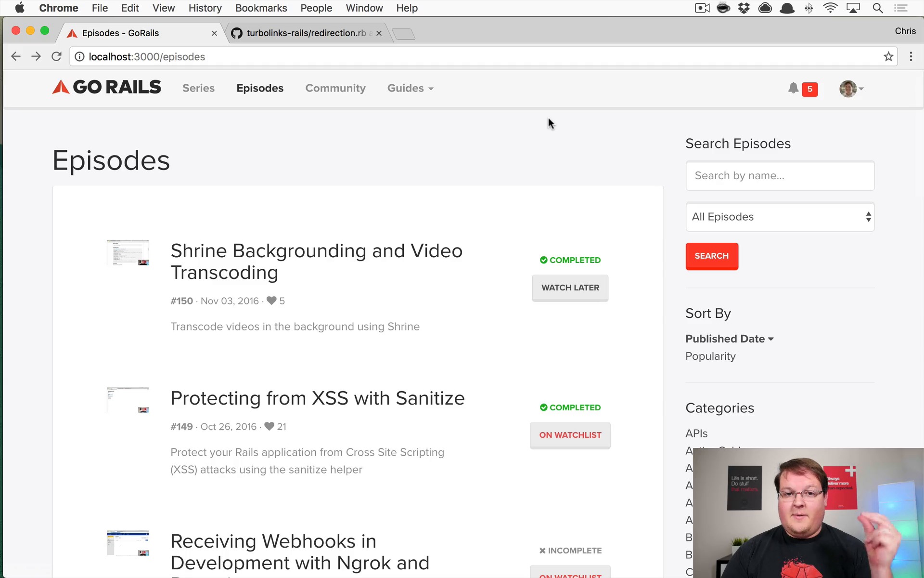The image size is (924, 578).
Task: Open Bluetooth menu bar icon
Action: [x=809, y=8]
